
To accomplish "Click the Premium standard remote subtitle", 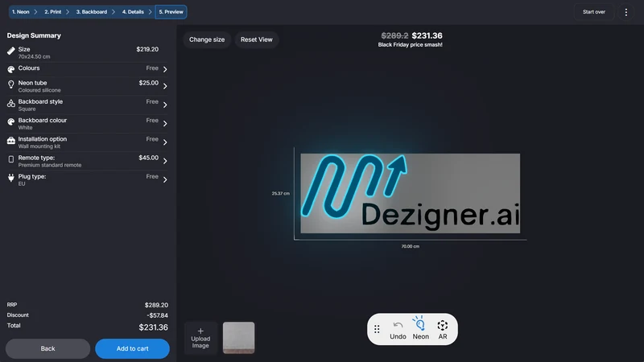I will 50,165.
